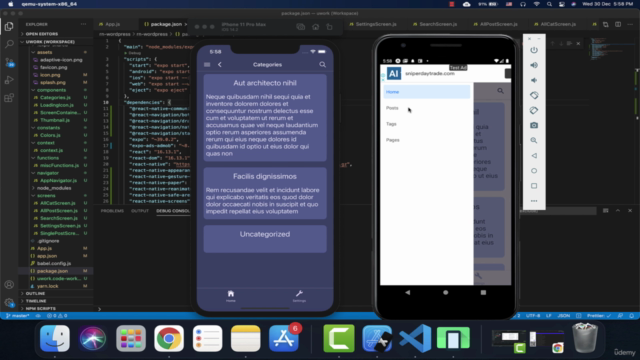Tap the Android navigation bar back button

coord(407,292)
